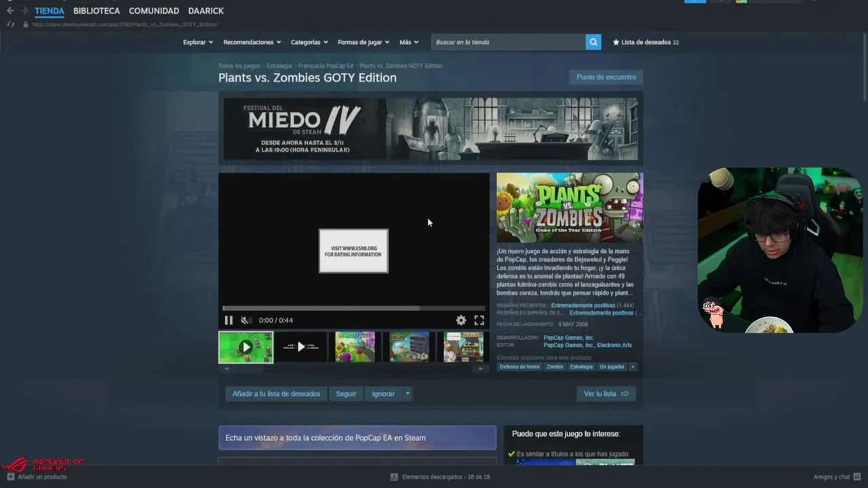Open the rooftop screenshot thumbnail
868x488 pixels.
pyautogui.click(x=410, y=347)
